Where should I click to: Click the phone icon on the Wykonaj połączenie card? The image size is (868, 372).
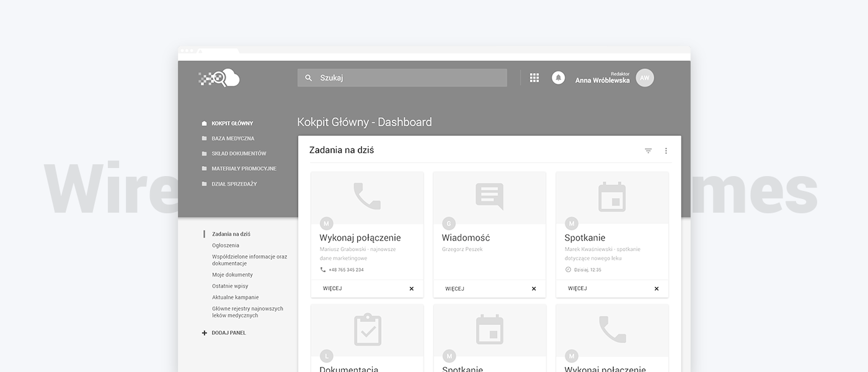click(x=367, y=196)
